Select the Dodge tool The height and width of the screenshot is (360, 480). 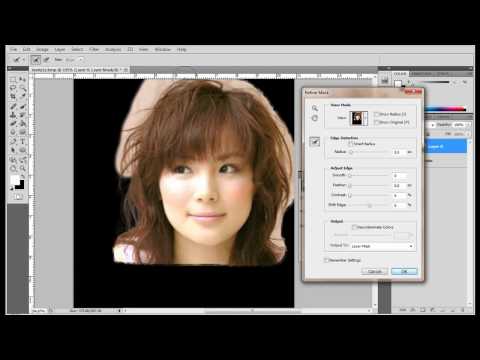[22, 133]
